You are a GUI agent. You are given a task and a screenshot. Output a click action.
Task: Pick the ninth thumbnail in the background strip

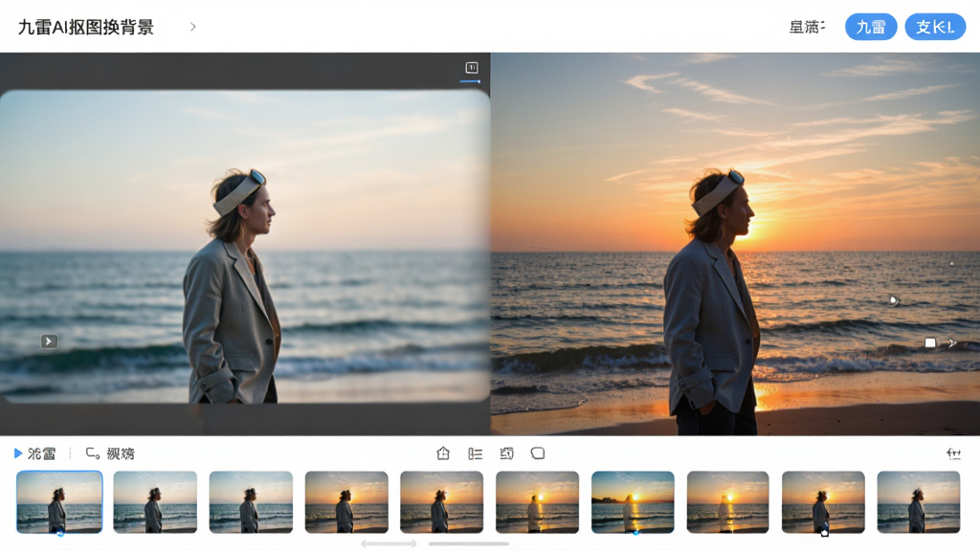(823, 502)
